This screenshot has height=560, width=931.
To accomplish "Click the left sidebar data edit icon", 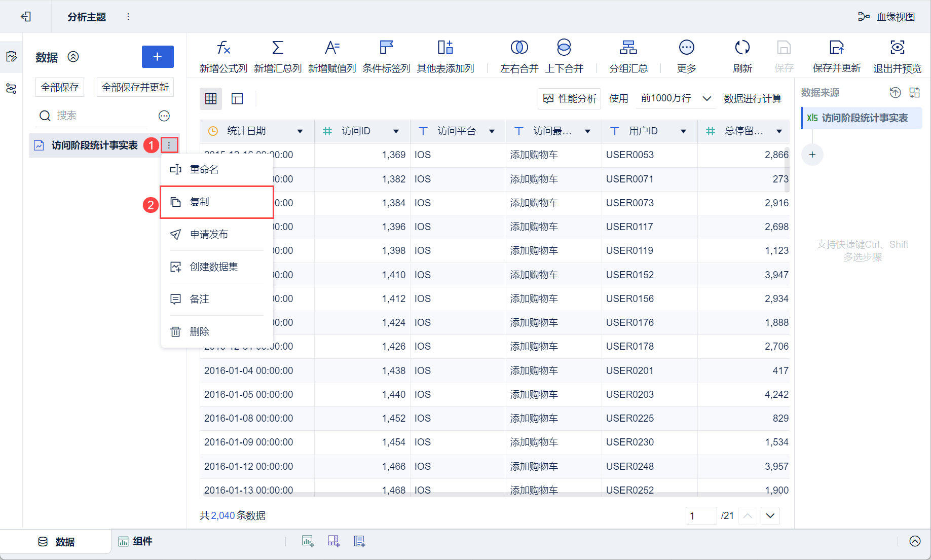I will click(11, 56).
